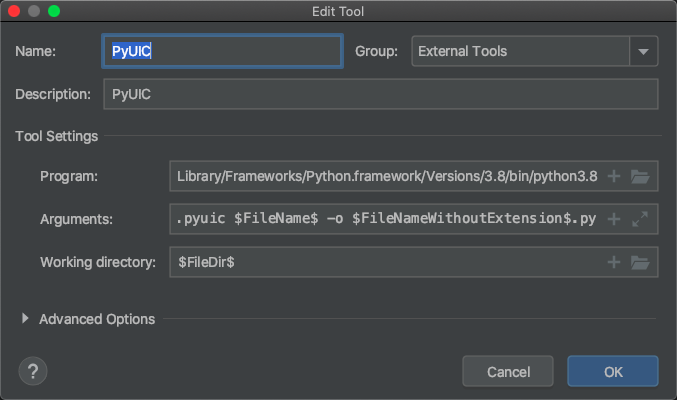Open the Group dropdown arrow
Viewport: 677px width, 400px height.
pos(643,51)
